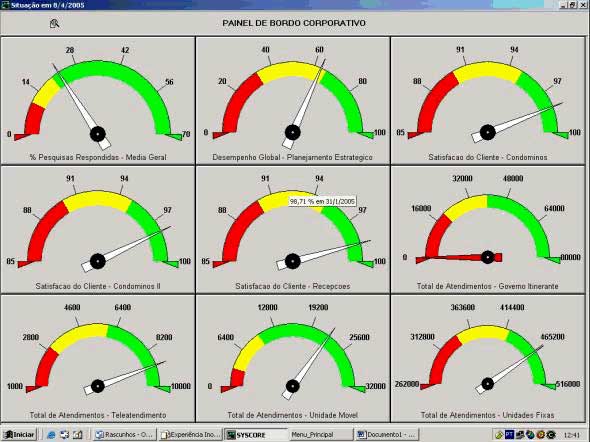
Task: Click the PT language indicator in tray
Action: [509, 435]
